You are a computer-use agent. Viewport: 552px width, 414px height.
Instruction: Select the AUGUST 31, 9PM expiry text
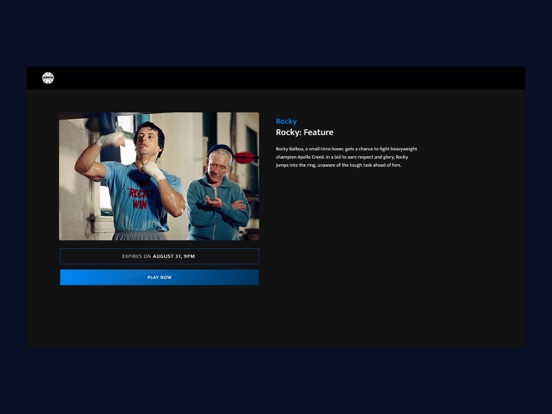[174, 256]
